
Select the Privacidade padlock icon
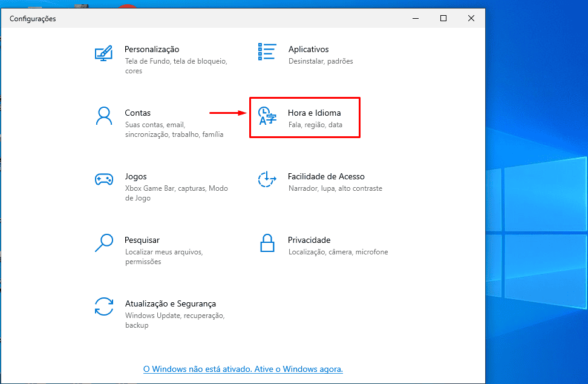pos(267,243)
